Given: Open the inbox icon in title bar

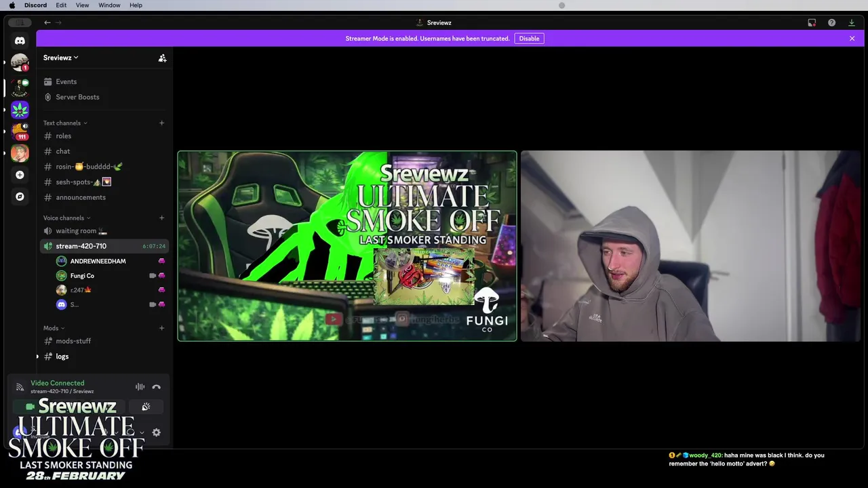Looking at the screenshot, I should (x=812, y=22).
